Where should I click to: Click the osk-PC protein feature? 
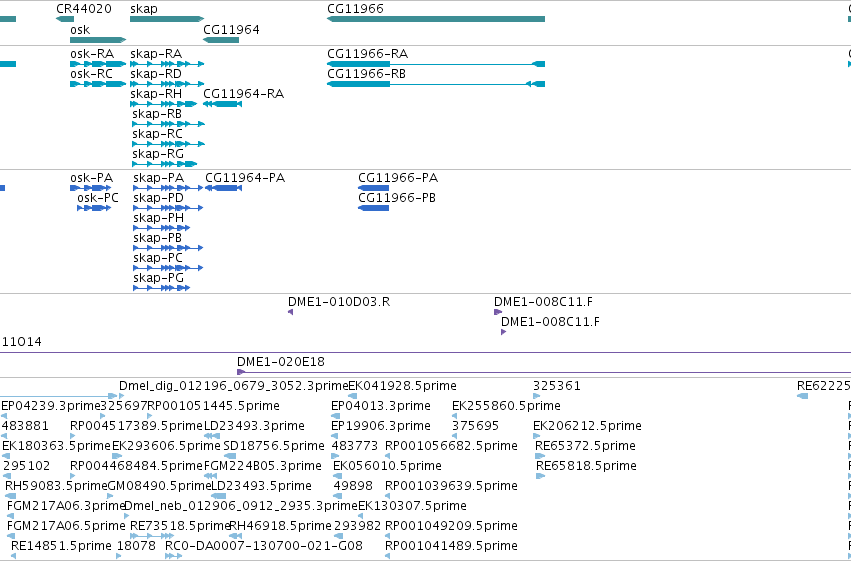[x=94, y=208]
